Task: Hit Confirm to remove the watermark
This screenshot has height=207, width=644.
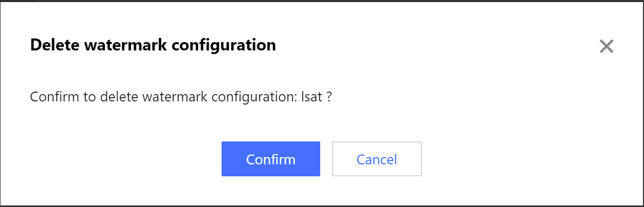Action: 270,159
